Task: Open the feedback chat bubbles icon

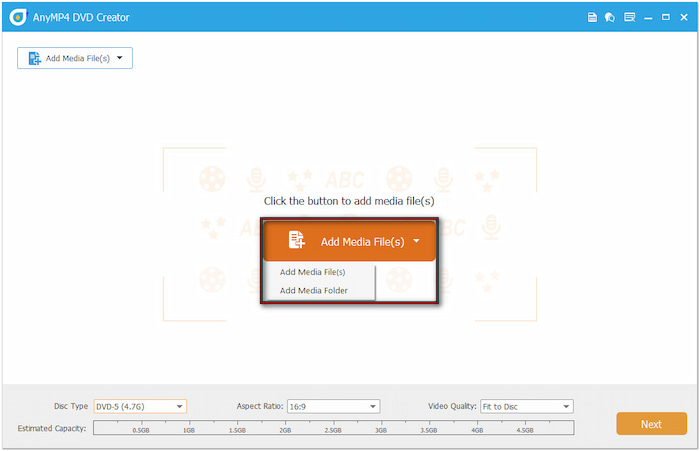Action: 610,17
